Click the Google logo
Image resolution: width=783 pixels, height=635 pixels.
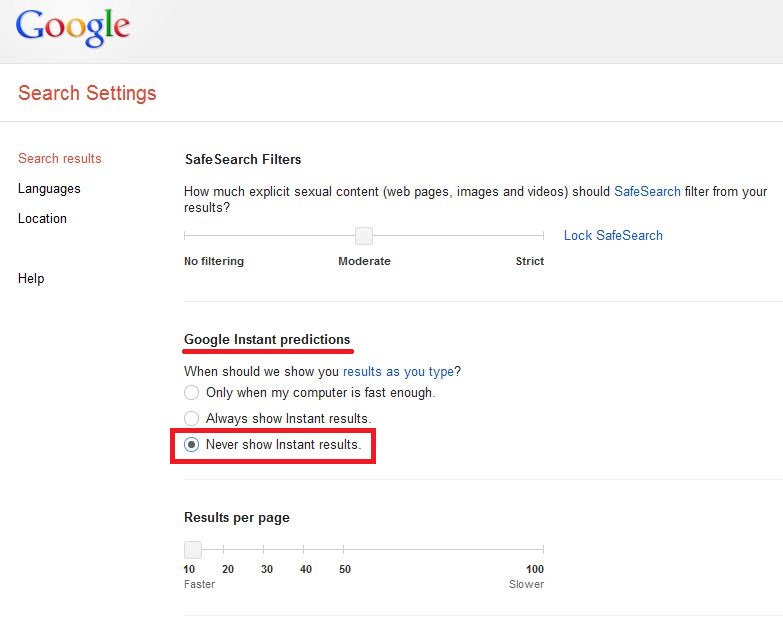click(x=73, y=28)
